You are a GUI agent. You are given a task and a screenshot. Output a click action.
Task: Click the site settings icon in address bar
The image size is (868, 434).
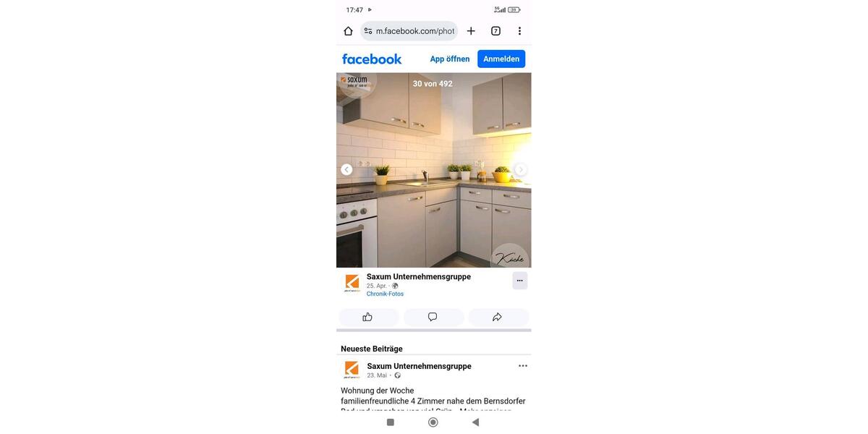(x=368, y=31)
